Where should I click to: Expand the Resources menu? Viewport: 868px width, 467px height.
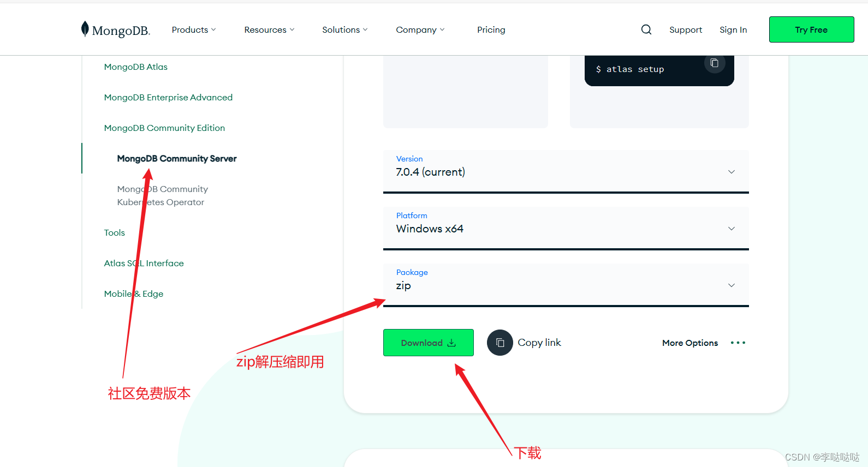pos(269,29)
